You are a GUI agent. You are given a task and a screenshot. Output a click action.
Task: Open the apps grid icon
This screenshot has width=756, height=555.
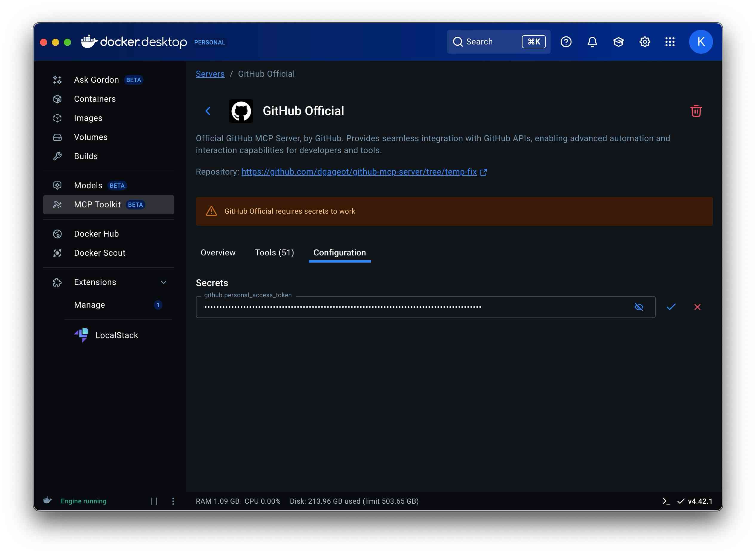click(x=670, y=42)
